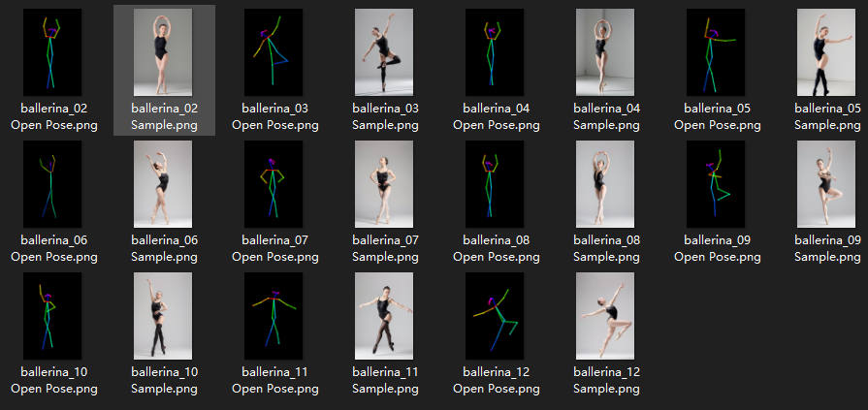Select the ballerina_03 Open Pose.png skeleton thumbnail
Image resolution: width=868 pixels, height=410 pixels.
click(273, 52)
